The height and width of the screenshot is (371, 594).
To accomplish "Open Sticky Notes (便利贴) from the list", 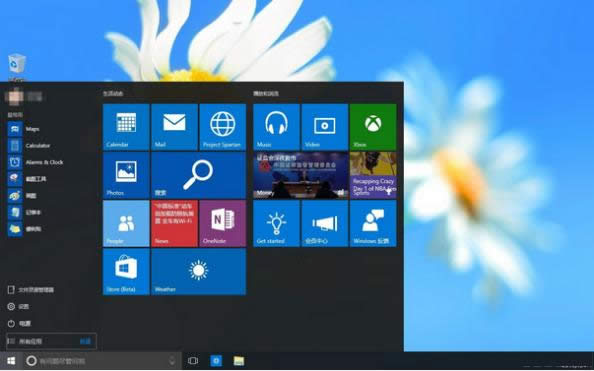I will coord(49,229).
